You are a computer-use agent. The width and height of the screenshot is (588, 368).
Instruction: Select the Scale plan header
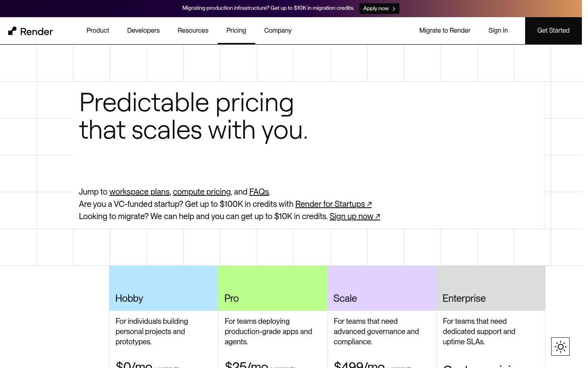point(382,288)
